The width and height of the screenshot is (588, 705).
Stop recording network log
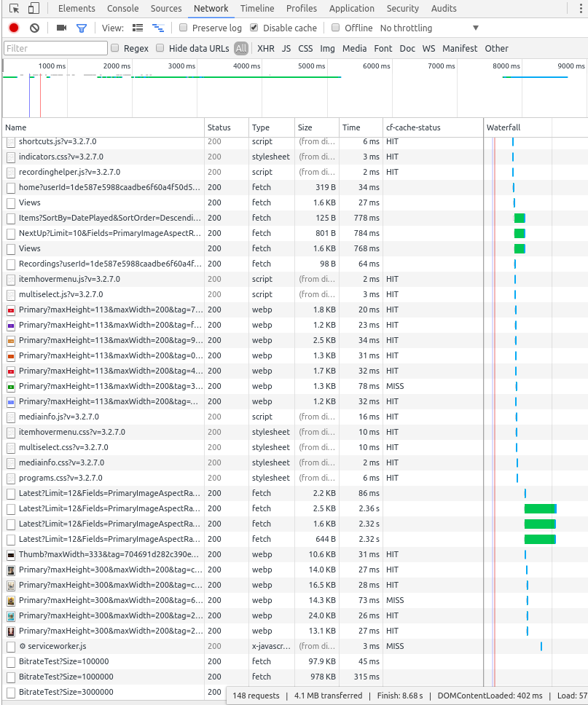click(x=13, y=27)
